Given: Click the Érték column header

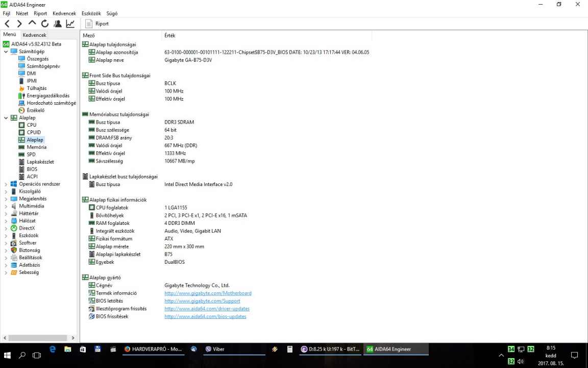Looking at the screenshot, I should tap(267, 35).
